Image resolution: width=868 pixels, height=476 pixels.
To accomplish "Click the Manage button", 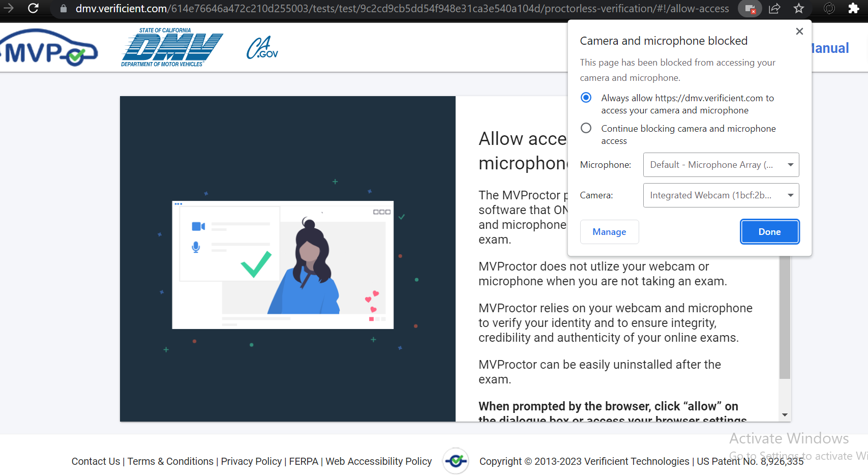I will pyautogui.click(x=609, y=232).
